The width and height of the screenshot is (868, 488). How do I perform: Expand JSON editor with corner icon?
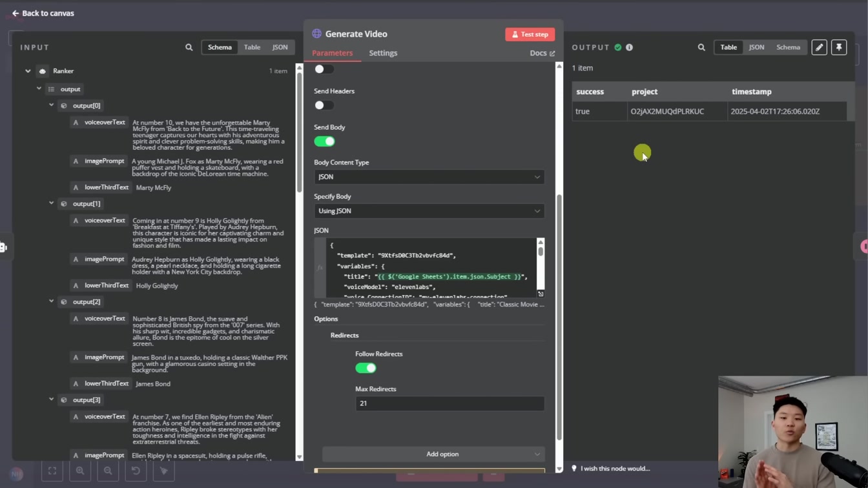pyautogui.click(x=541, y=294)
